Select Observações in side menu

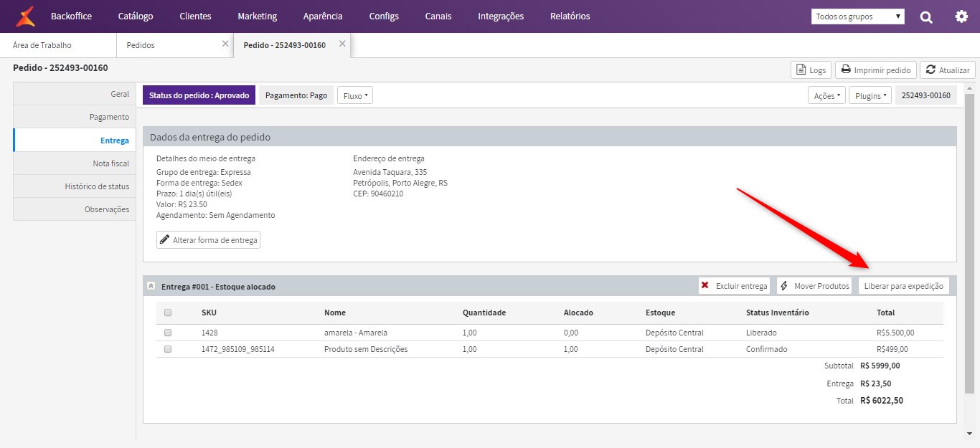[74, 209]
